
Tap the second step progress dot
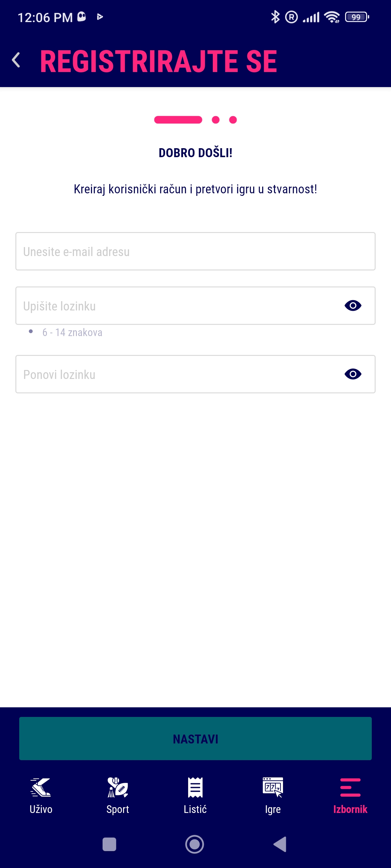point(216,120)
